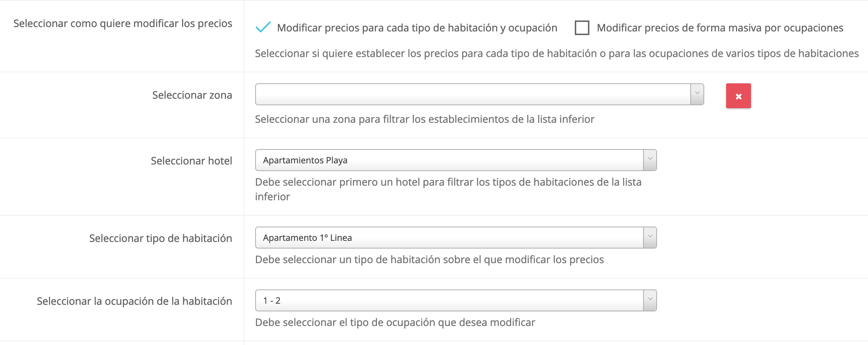Viewport: 868px width, 345px height.
Task: Click the occupancy dropdown arrow
Action: pos(650,300)
